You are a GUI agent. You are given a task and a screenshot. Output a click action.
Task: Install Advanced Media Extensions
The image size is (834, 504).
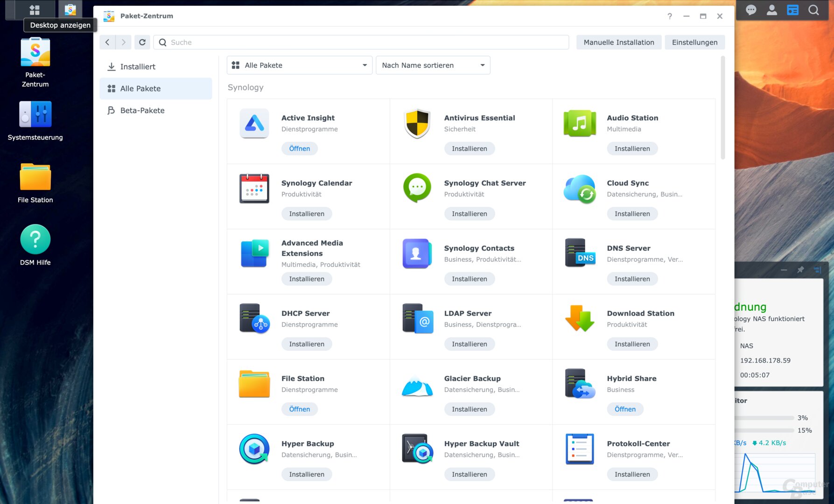307,279
